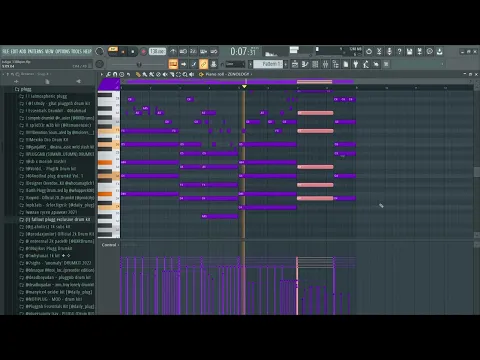Screen dimensions: 480x360
Task: Adjust the main volume knob
Action: pos(99,51)
